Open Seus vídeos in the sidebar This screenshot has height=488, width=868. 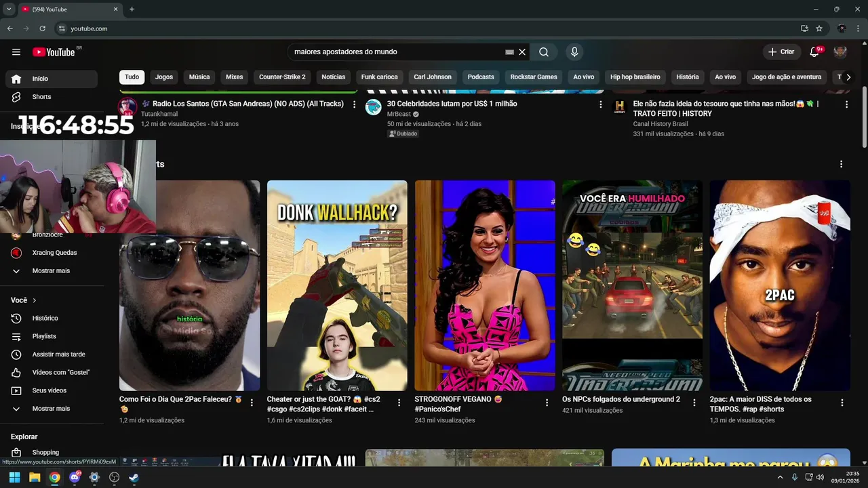coord(52,390)
